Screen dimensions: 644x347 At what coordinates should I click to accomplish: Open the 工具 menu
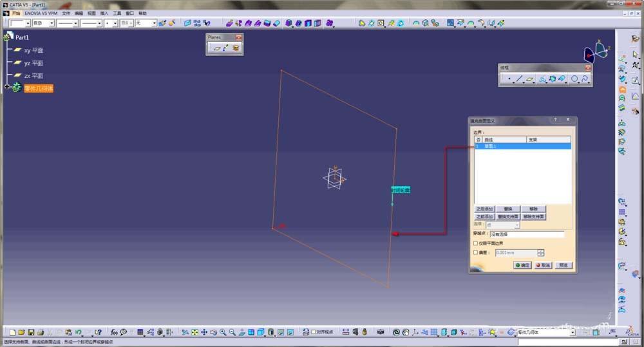[x=117, y=13]
